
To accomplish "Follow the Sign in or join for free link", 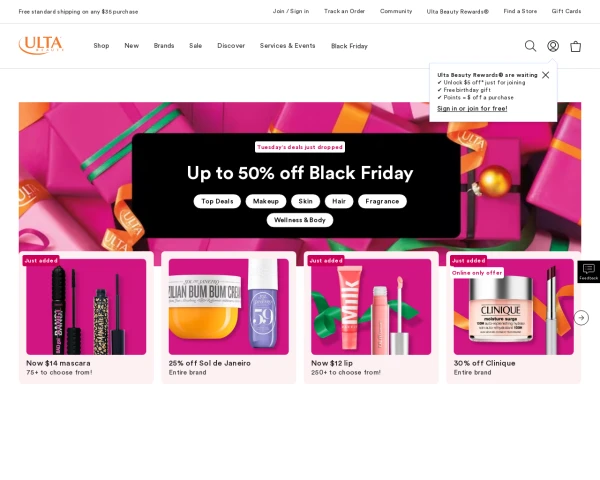I will (x=472, y=109).
